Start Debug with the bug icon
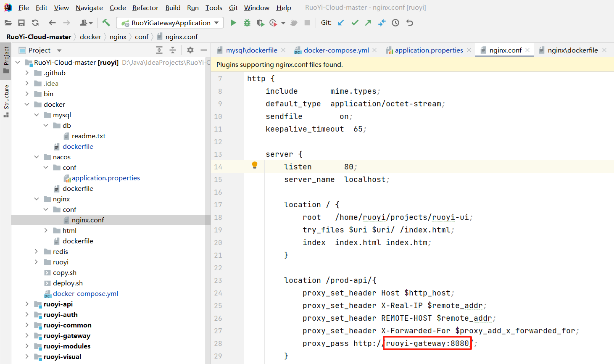 pyautogui.click(x=247, y=23)
